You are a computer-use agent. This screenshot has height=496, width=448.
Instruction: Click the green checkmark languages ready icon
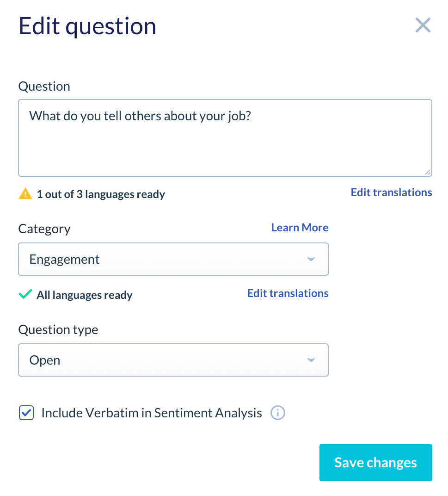tap(25, 294)
